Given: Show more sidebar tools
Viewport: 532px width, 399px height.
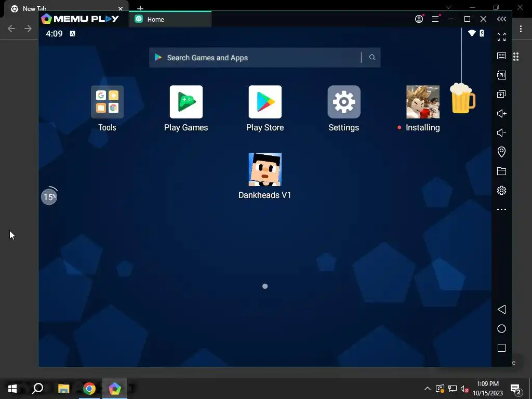Looking at the screenshot, I should [501, 209].
